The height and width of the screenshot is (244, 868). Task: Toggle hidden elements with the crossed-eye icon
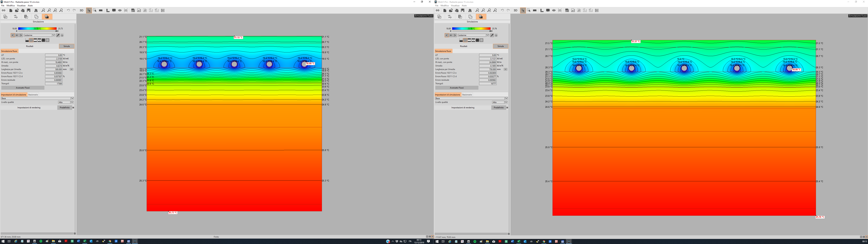tap(126, 11)
